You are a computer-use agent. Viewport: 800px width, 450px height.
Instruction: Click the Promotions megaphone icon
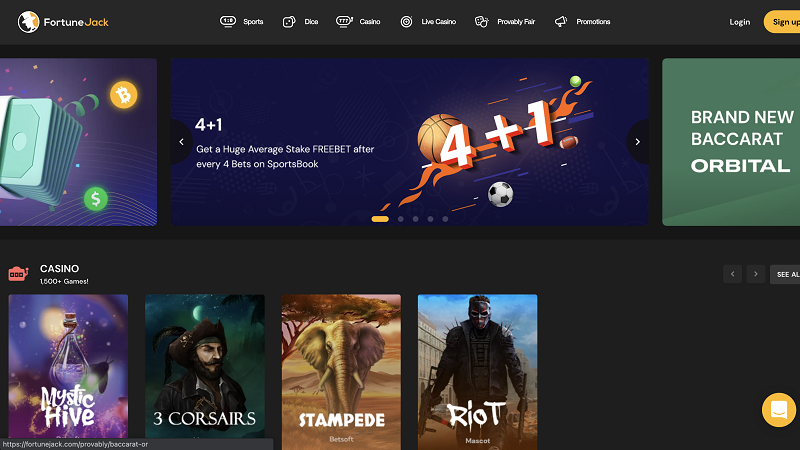click(x=561, y=21)
